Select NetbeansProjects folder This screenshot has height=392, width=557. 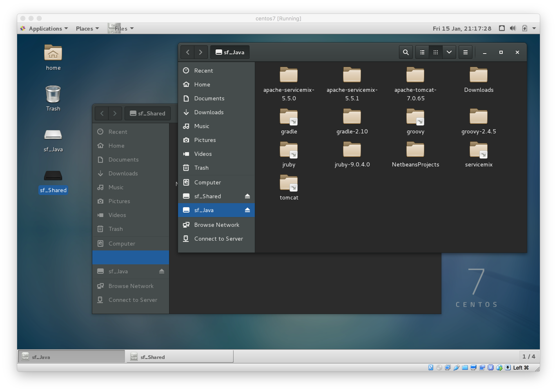coord(415,154)
